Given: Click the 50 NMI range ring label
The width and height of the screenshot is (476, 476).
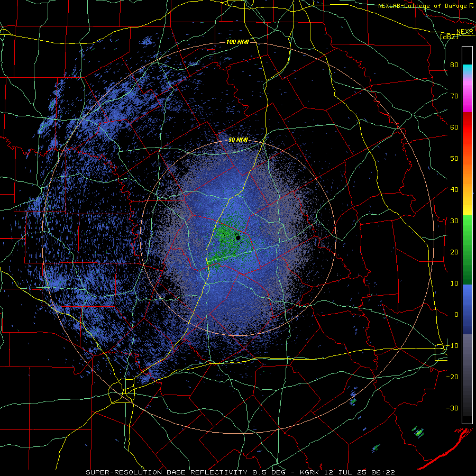Looking at the screenshot, I should [x=238, y=140].
